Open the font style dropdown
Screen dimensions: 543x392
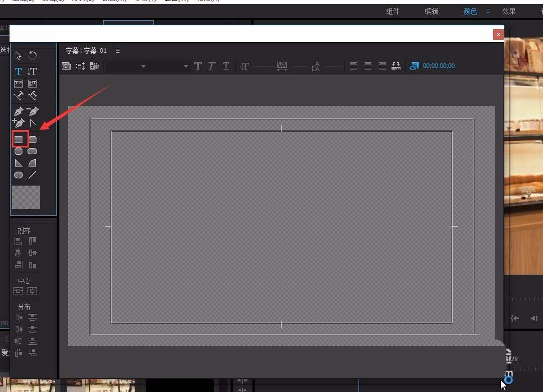[169, 66]
